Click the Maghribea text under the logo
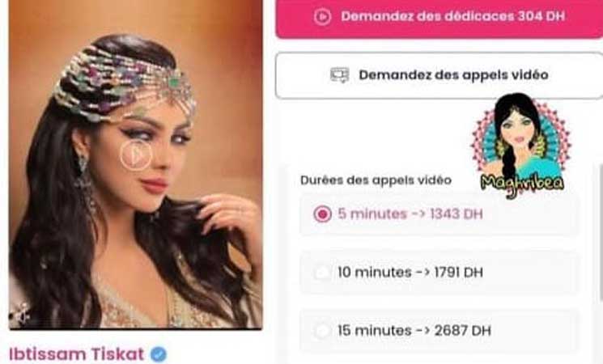 point(522,184)
